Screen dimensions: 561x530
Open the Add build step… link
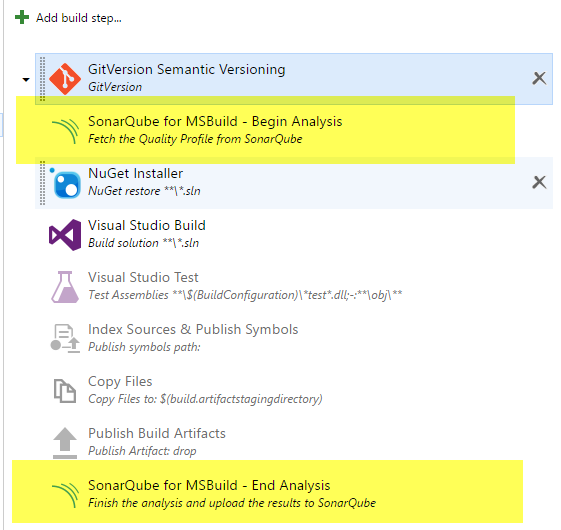[79, 18]
